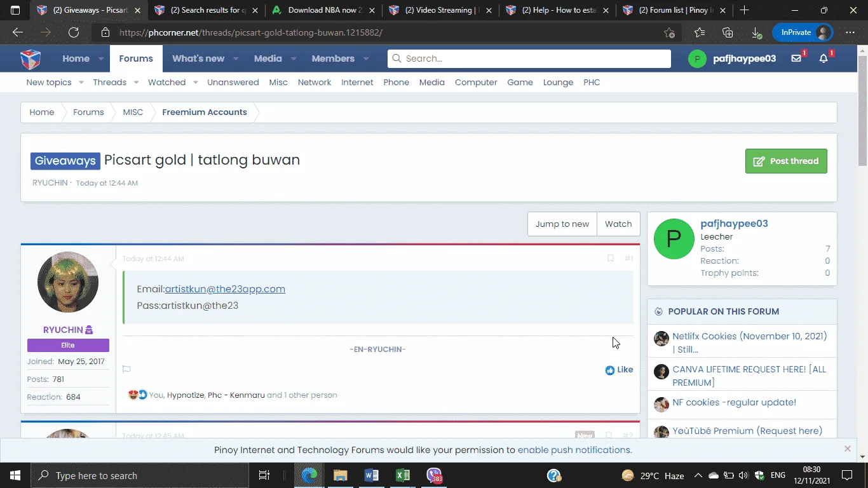The width and height of the screenshot is (868, 488).
Task: Open Viber from the taskbar
Action: (x=434, y=475)
